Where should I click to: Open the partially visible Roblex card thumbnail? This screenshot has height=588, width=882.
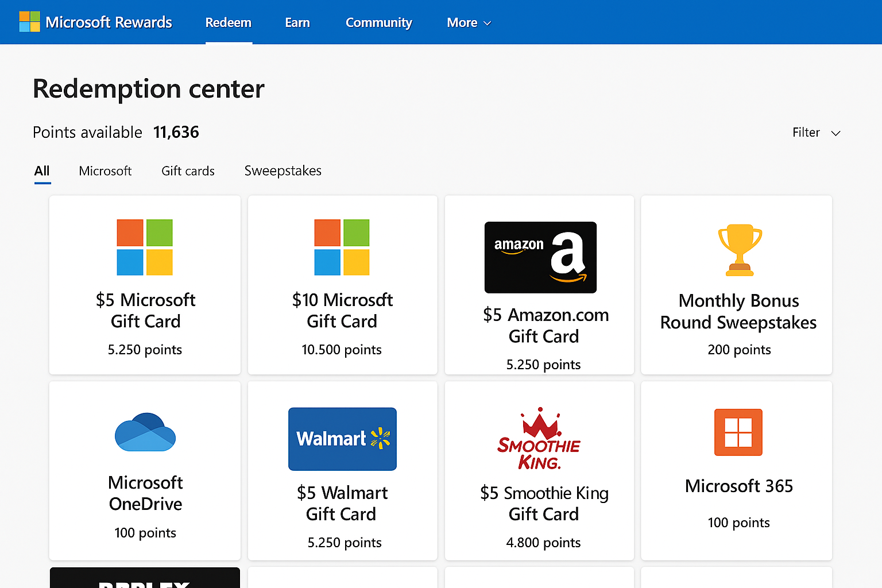145,579
